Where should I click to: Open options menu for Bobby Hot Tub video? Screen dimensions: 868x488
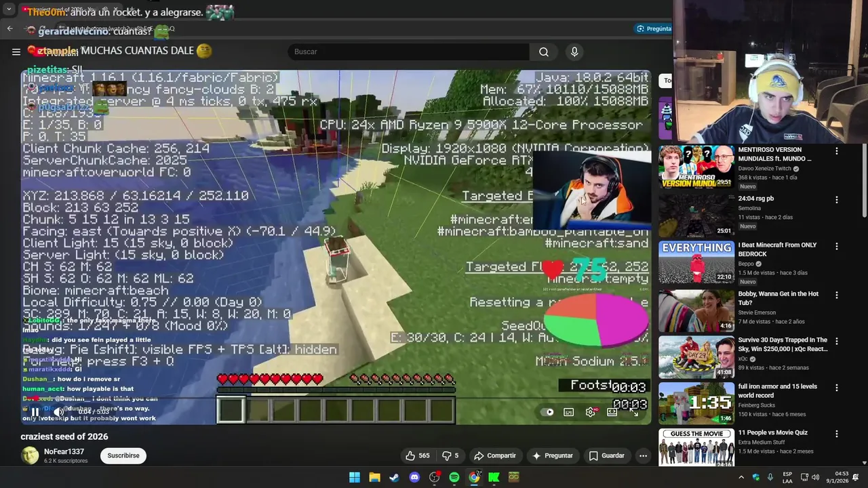point(836,295)
